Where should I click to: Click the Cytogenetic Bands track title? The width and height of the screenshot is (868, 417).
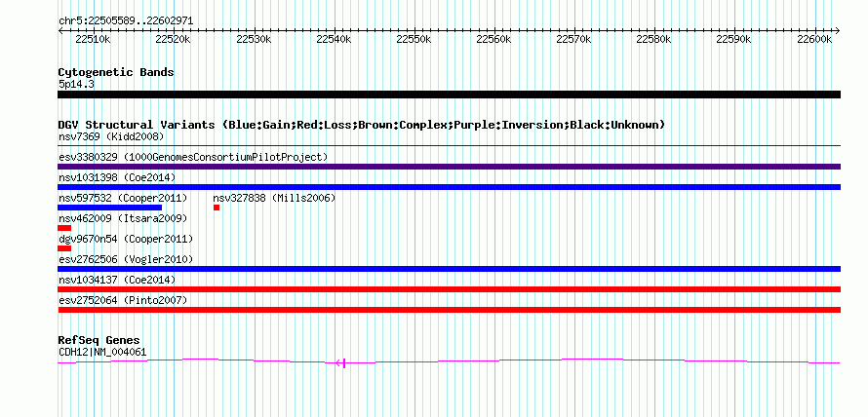[116, 72]
